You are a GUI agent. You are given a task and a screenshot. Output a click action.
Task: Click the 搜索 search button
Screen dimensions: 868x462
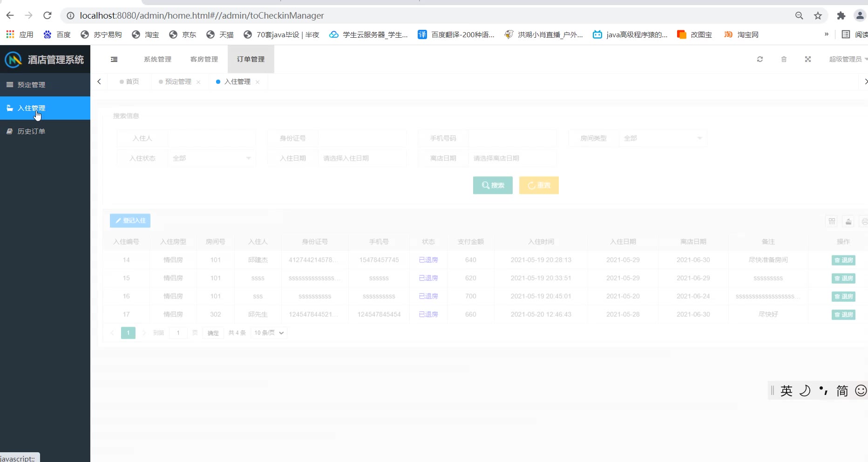pyautogui.click(x=493, y=185)
